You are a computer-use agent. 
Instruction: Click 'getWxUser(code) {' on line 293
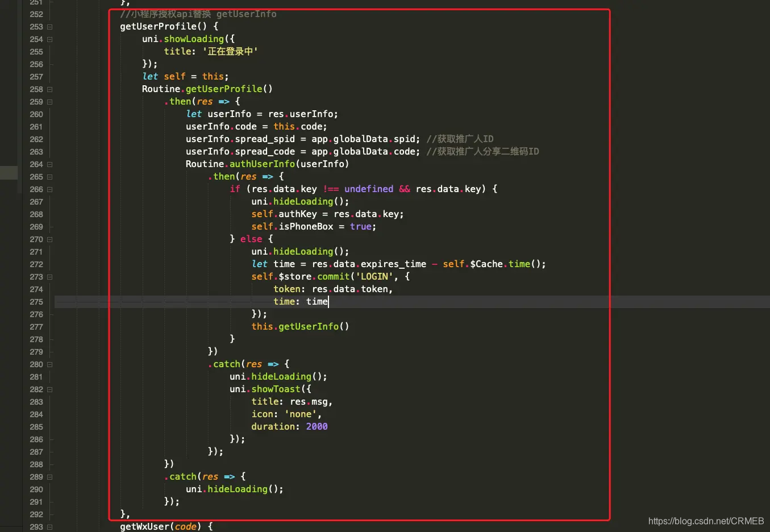tap(167, 526)
